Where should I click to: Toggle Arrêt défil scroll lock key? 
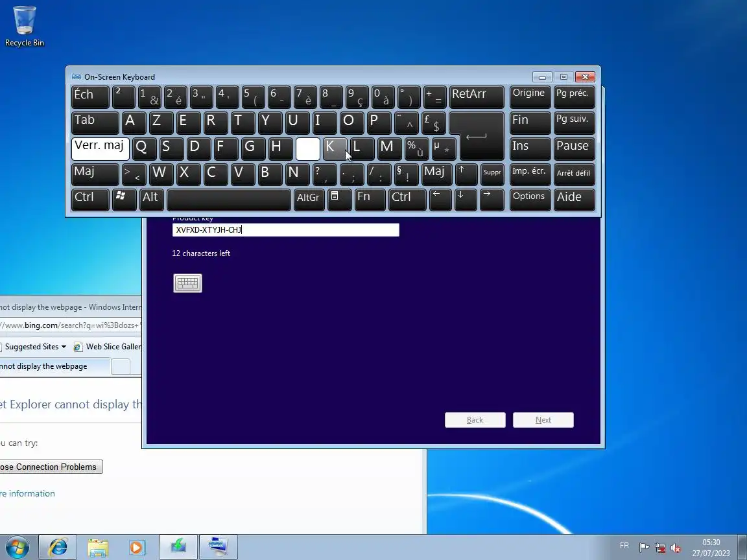pyautogui.click(x=574, y=174)
